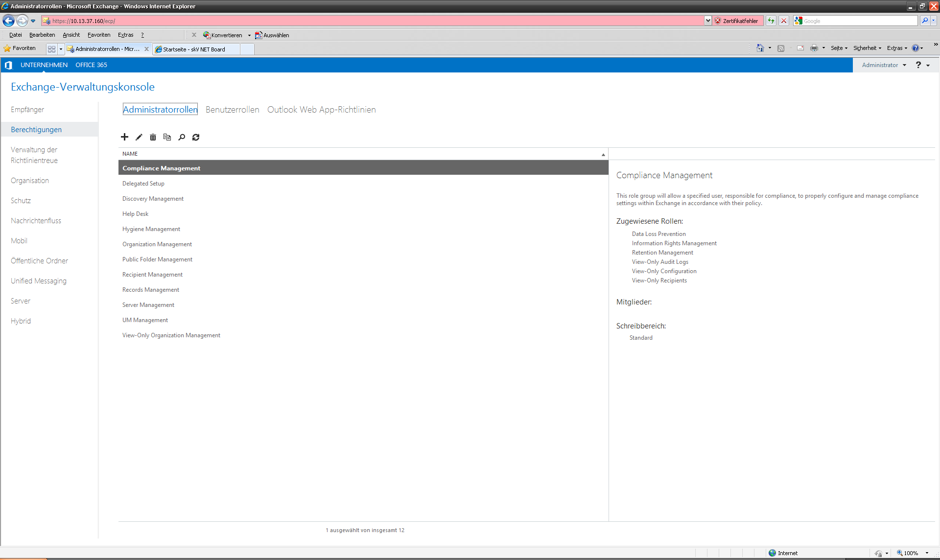Open the Ansicht menu
Viewport: 940px width, 560px height.
point(71,35)
